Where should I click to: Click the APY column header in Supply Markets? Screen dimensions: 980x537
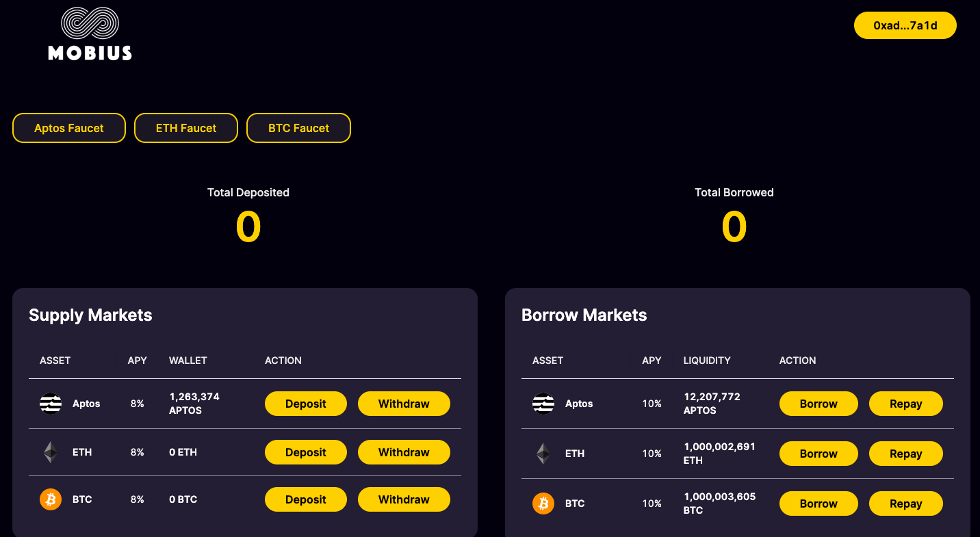click(137, 361)
